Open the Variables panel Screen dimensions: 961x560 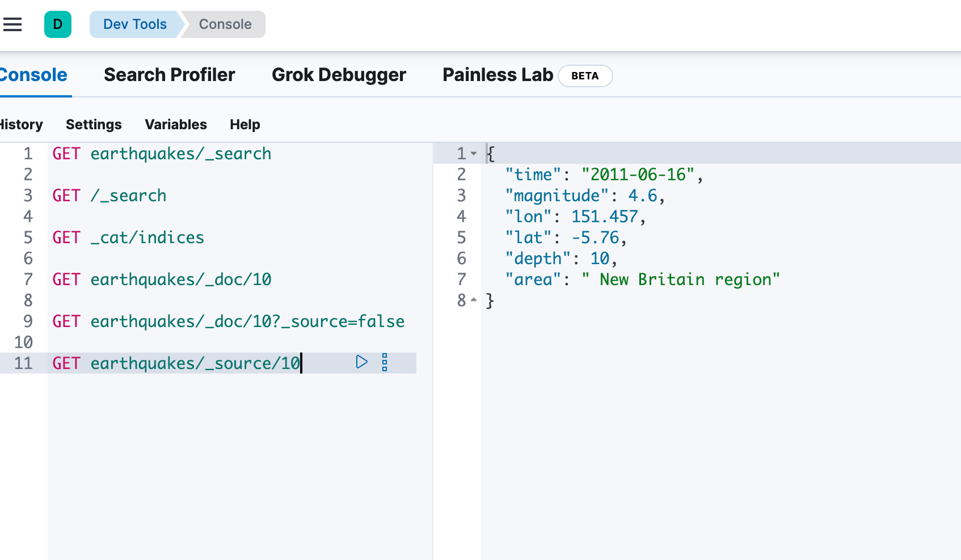(x=176, y=125)
